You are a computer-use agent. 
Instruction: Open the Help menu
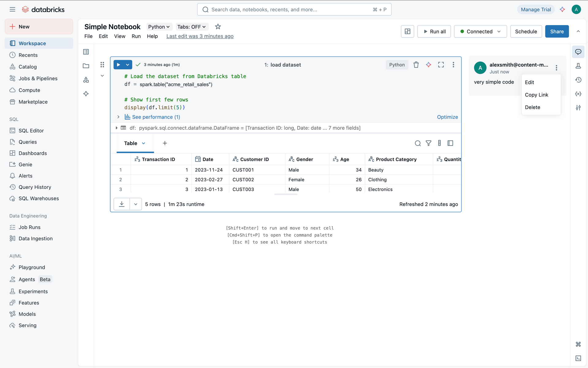click(x=152, y=36)
